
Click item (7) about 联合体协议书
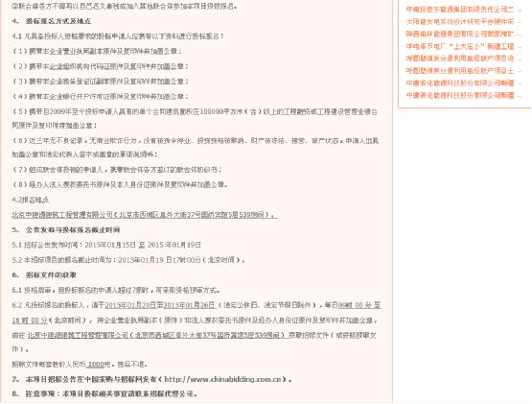(117, 170)
